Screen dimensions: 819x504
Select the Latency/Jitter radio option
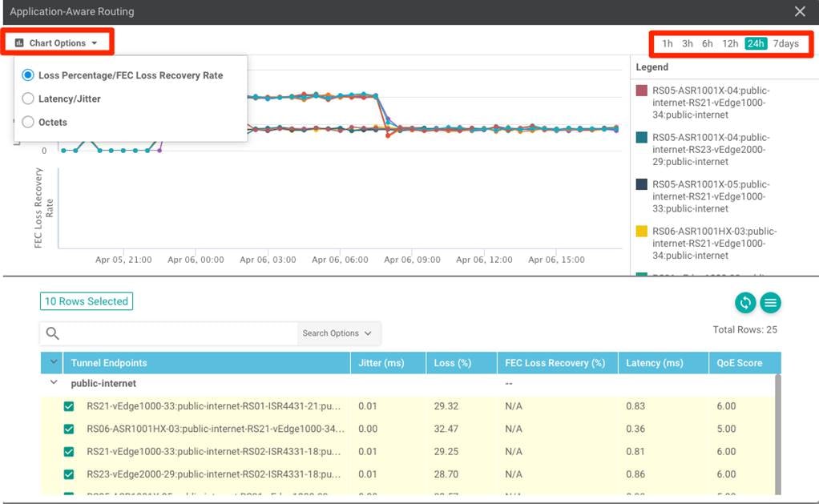coord(28,99)
